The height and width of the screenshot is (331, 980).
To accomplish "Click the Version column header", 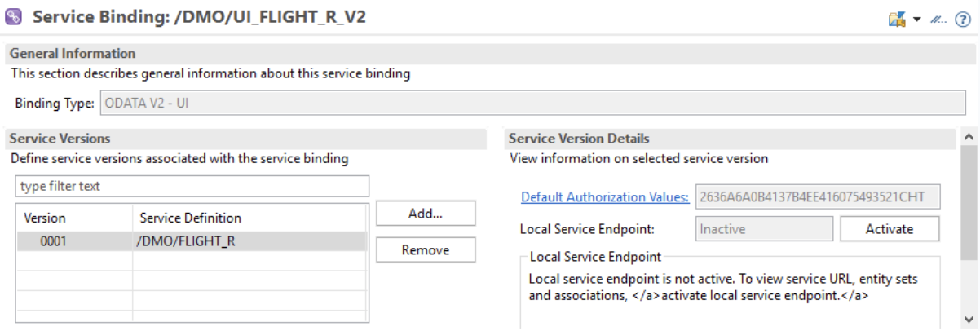I will pyautogui.click(x=46, y=218).
